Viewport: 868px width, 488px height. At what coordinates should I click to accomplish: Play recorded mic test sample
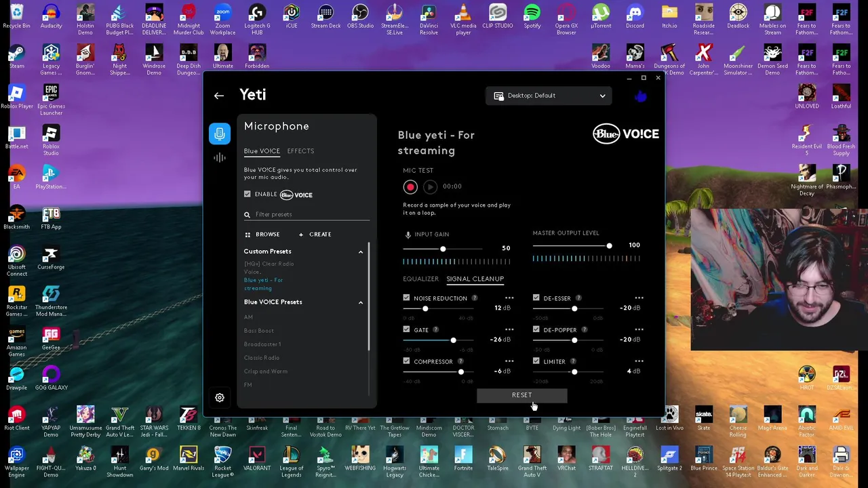point(431,187)
